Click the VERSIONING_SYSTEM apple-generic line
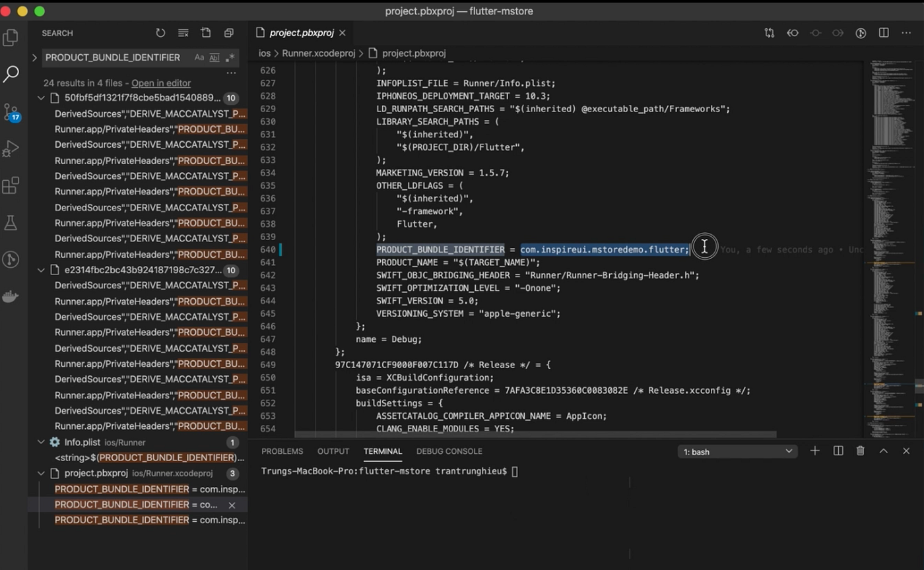Image resolution: width=924 pixels, height=570 pixels. click(469, 313)
